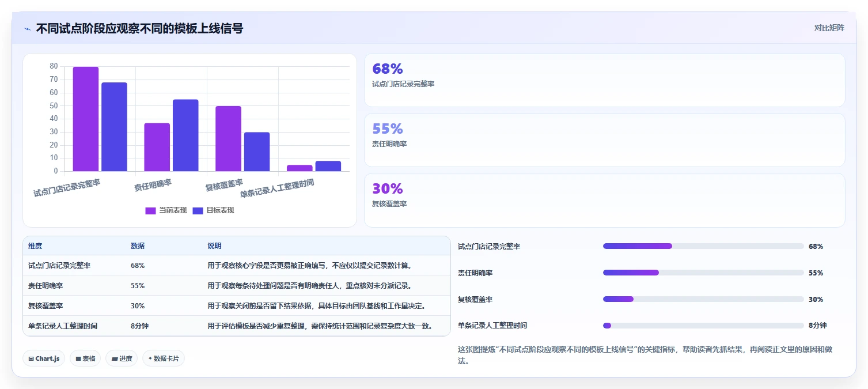Click the 责任明确率 progress bar

(x=703, y=273)
